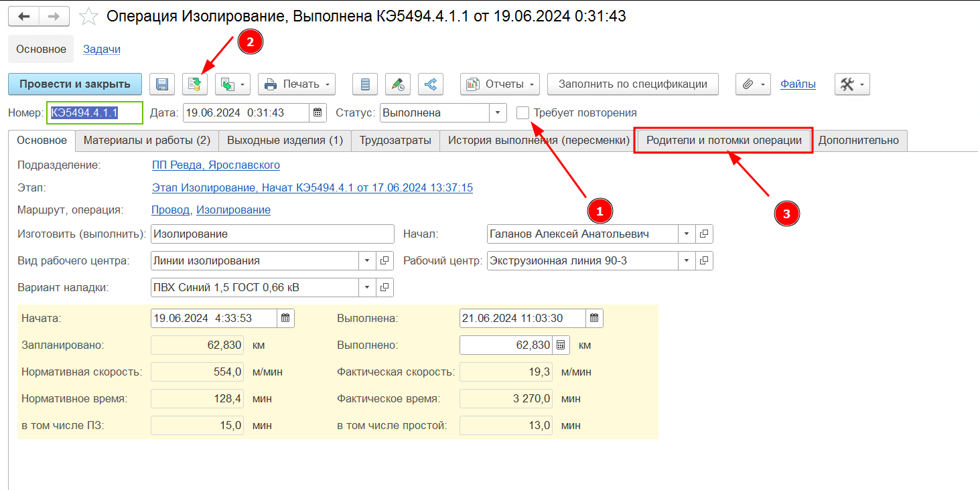Click the save diskette icon
Viewport: 980px width, 490px height.
(x=161, y=84)
